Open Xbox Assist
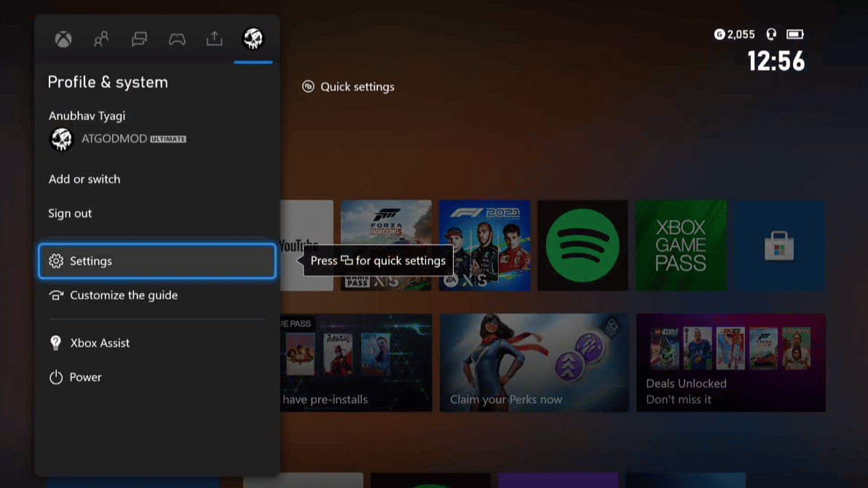Image resolution: width=868 pixels, height=488 pixels. [x=157, y=343]
